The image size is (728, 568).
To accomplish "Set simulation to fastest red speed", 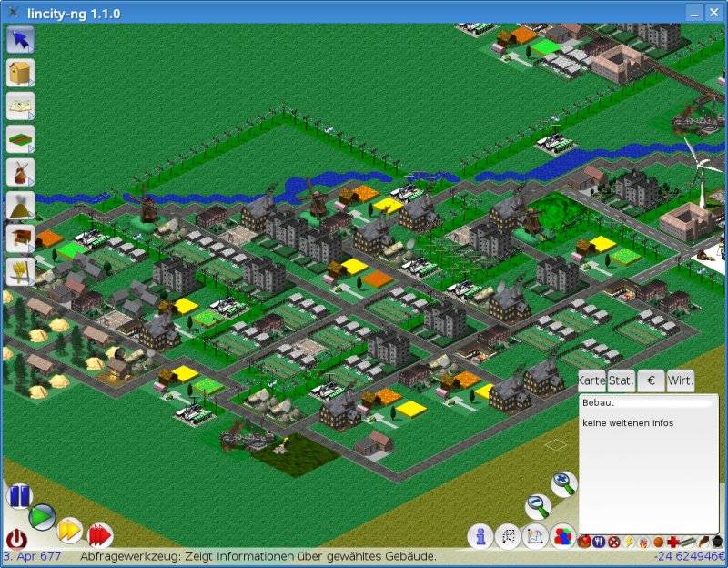I will [99, 535].
